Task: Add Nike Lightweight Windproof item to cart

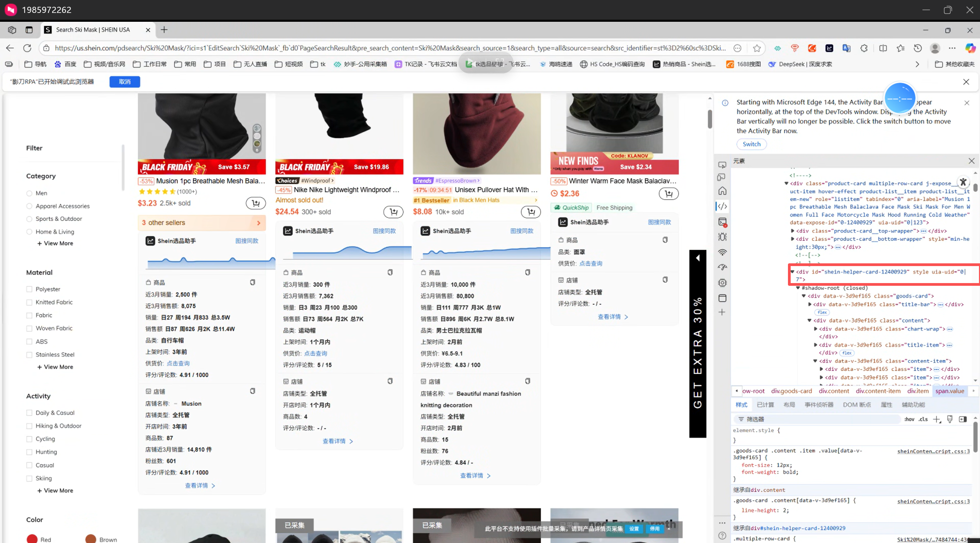Action: pos(393,212)
